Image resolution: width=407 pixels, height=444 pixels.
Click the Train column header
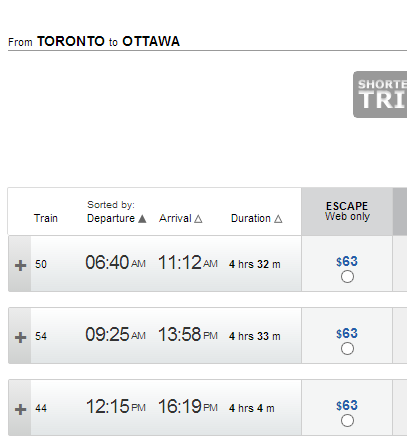pos(46,218)
